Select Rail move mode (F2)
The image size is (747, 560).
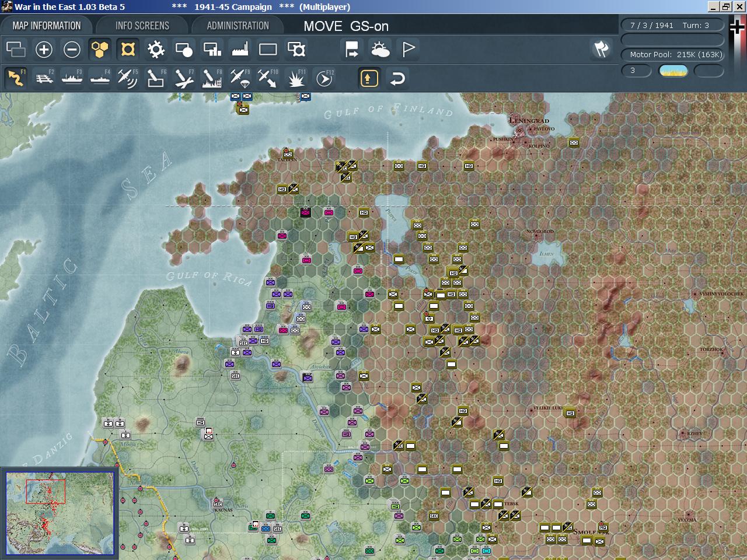pyautogui.click(x=44, y=78)
